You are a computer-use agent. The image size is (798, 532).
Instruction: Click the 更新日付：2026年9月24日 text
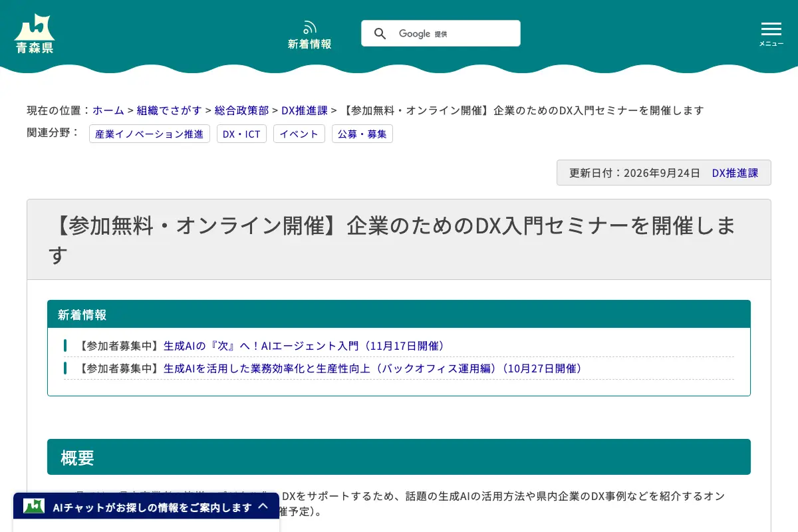tap(634, 173)
